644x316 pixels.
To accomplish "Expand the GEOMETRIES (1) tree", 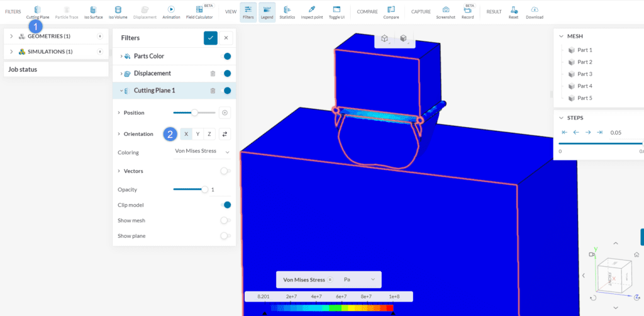I will (x=11, y=36).
